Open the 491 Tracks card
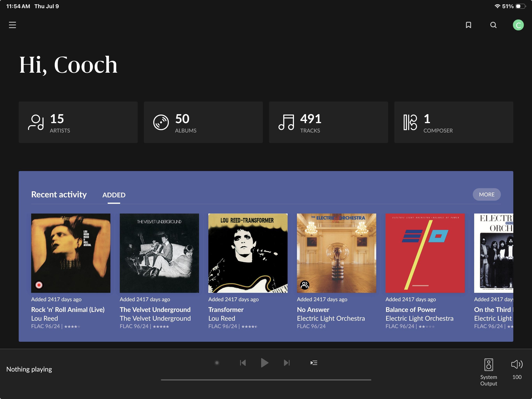The width and height of the screenshot is (532, 399). tap(328, 122)
